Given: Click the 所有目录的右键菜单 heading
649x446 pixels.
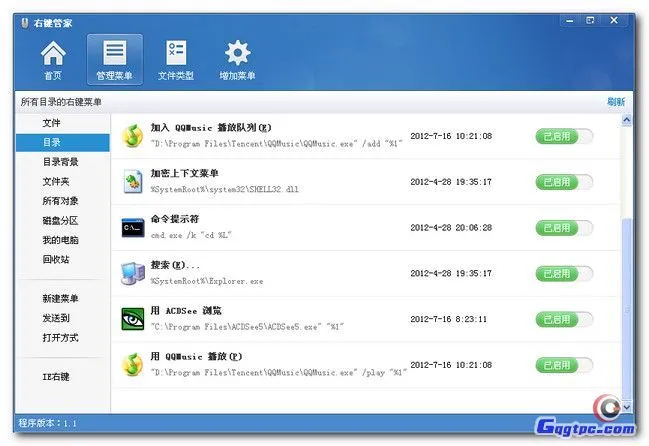Looking at the screenshot, I should click(x=61, y=102).
